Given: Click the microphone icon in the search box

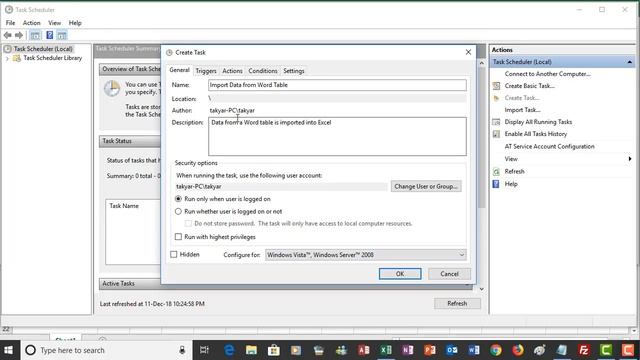Looking at the screenshot, I should point(182,350).
